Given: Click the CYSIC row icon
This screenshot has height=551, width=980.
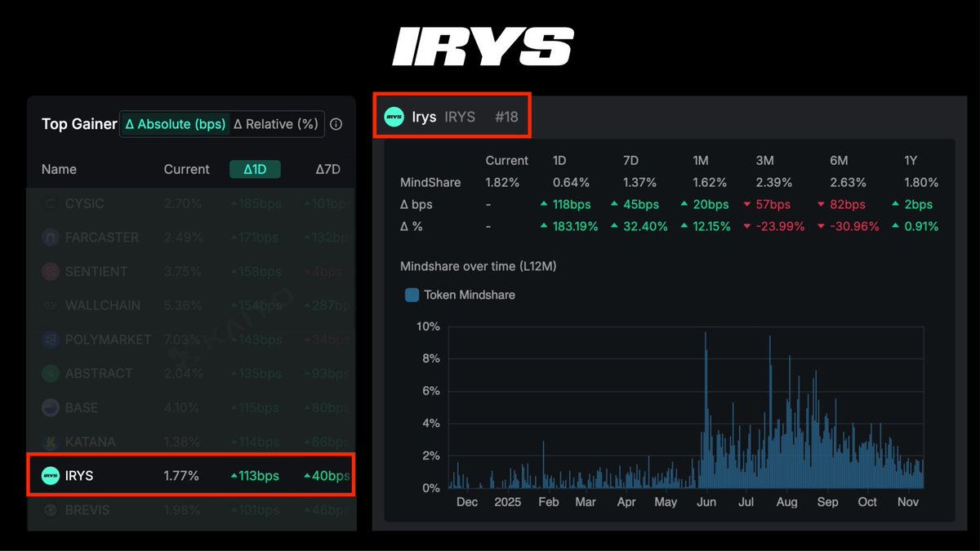Looking at the screenshot, I should 51,203.
